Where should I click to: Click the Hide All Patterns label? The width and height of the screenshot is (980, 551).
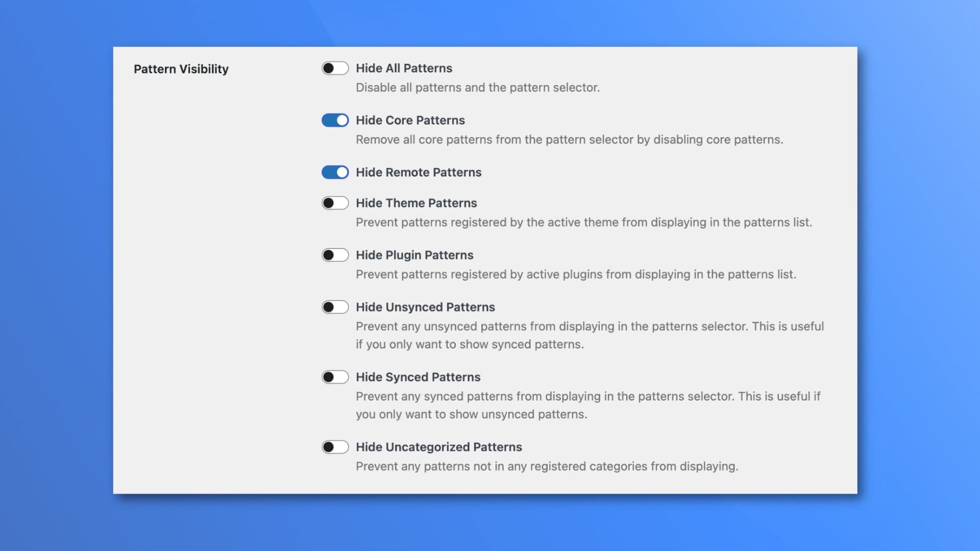pyautogui.click(x=404, y=68)
